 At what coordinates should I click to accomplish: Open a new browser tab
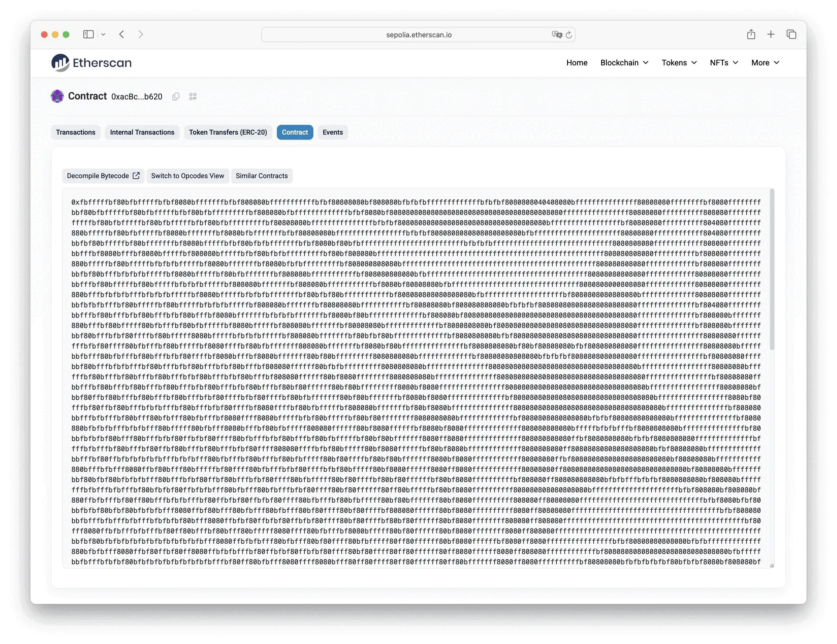771,34
